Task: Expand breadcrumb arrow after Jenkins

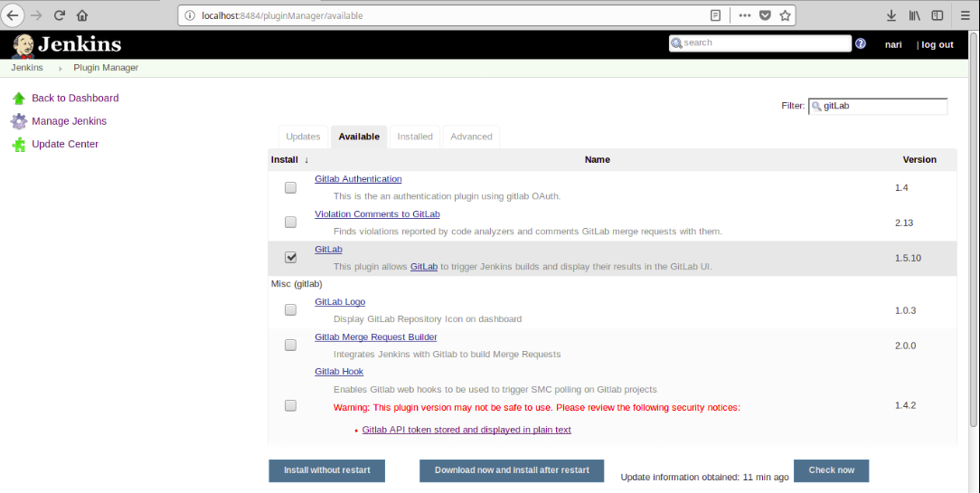Action: [61, 68]
